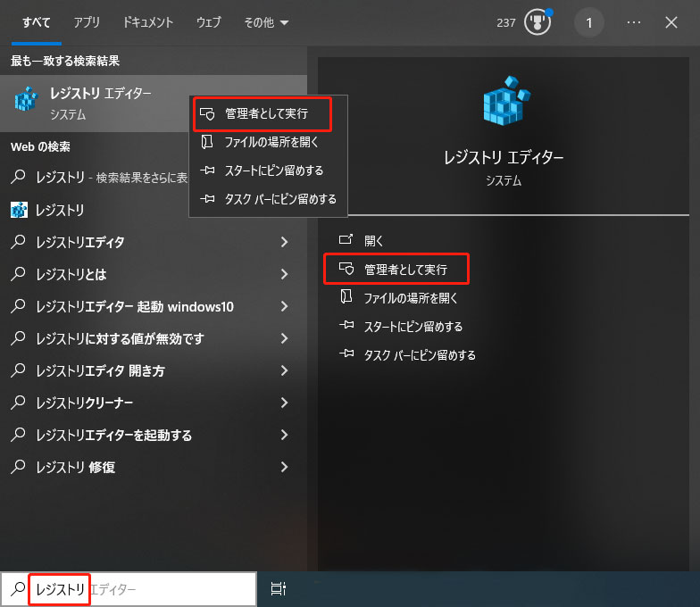Screen dimensions: 700x607
Task: Click shield icon in context menu 管理者として実行
Action: (x=207, y=114)
